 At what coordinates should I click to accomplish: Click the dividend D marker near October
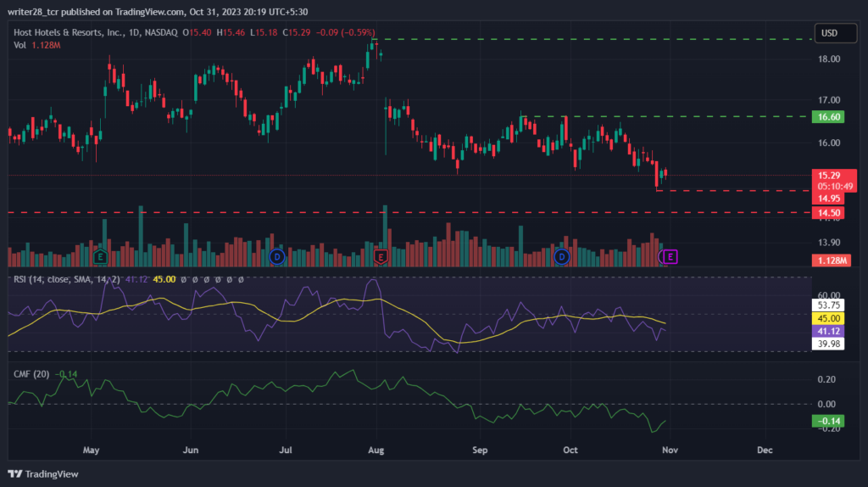(561, 256)
